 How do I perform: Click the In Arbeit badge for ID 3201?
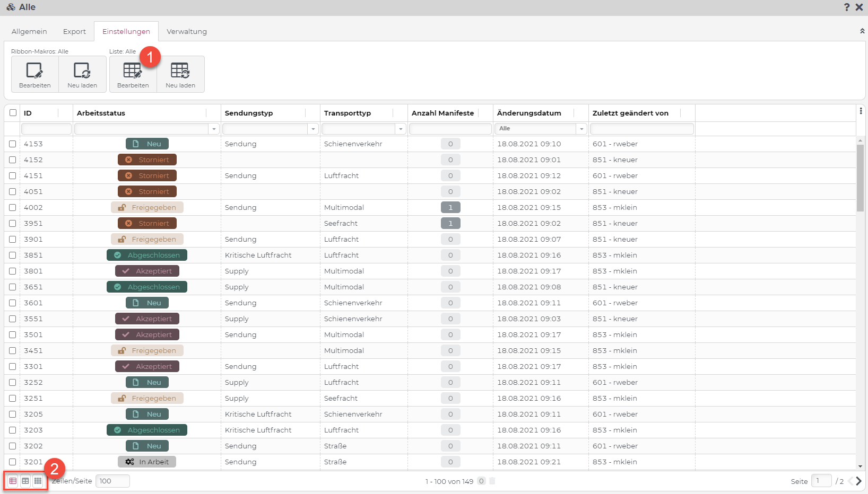click(x=147, y=462)
